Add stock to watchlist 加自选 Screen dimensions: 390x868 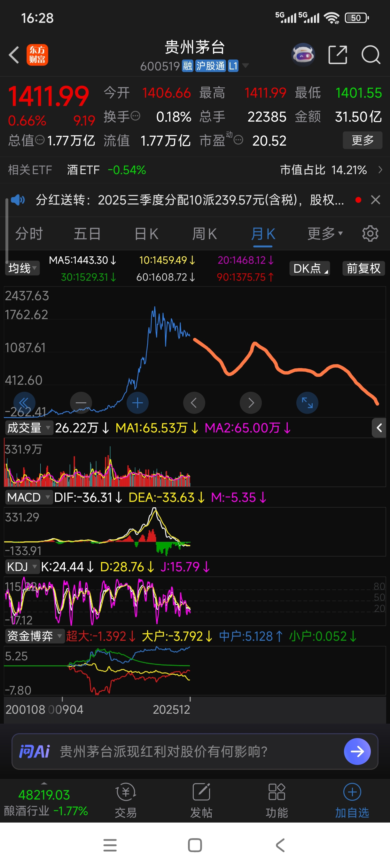[352, 800]
